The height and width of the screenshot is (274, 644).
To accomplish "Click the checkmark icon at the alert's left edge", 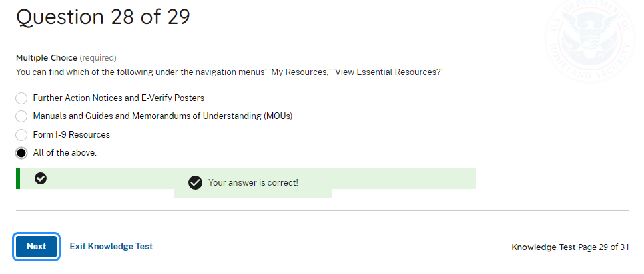I will click(41, 178).
